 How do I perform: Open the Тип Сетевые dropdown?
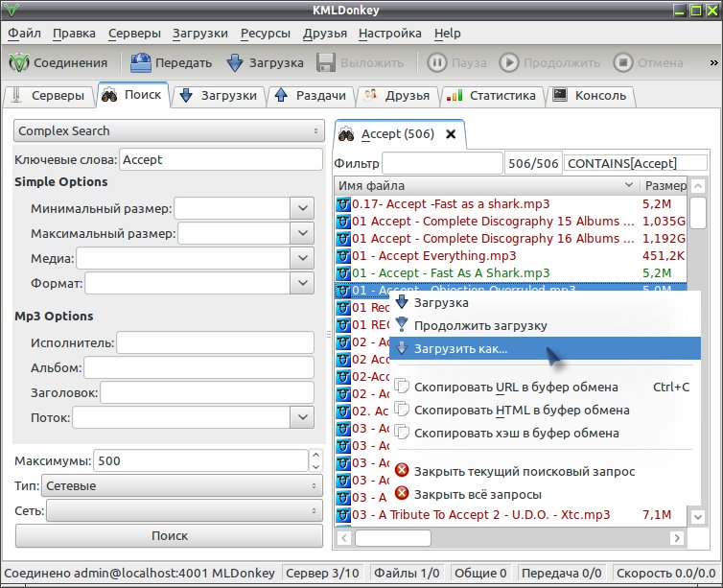(182, 485)
